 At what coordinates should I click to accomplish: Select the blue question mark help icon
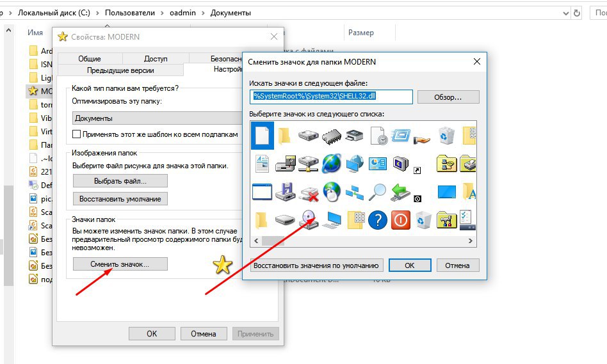pos(377,220)
